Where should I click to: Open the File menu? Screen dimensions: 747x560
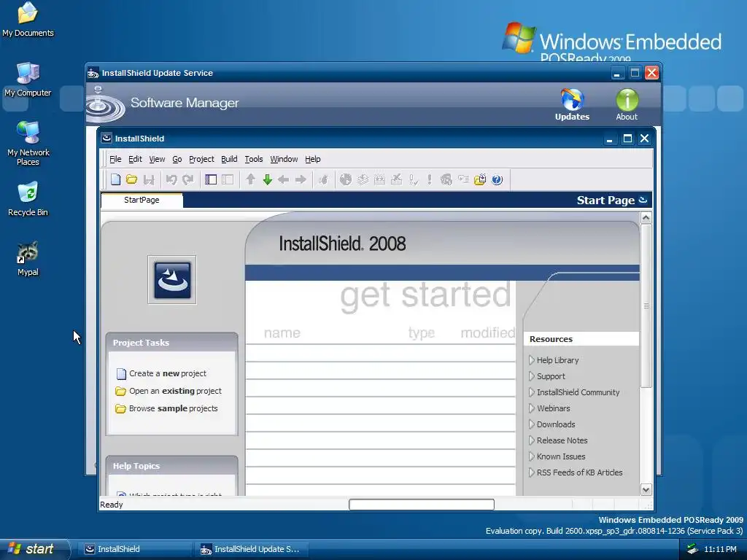(115, 159)
